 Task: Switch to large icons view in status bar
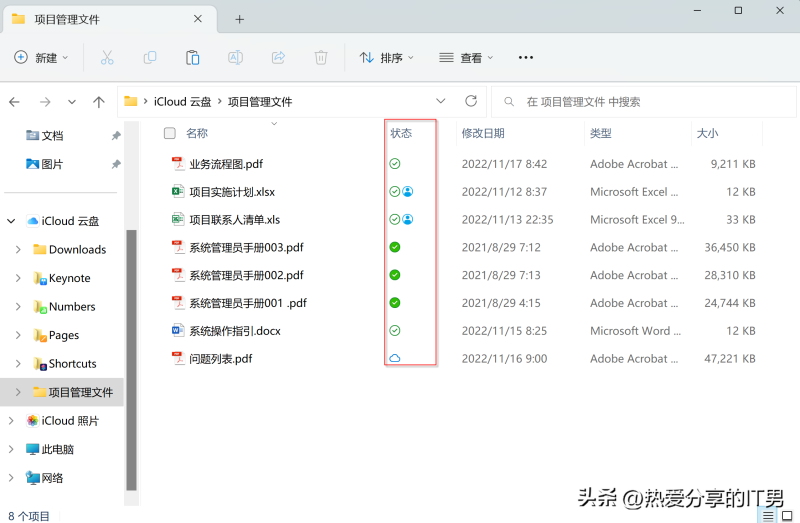(x=787, y=516)
